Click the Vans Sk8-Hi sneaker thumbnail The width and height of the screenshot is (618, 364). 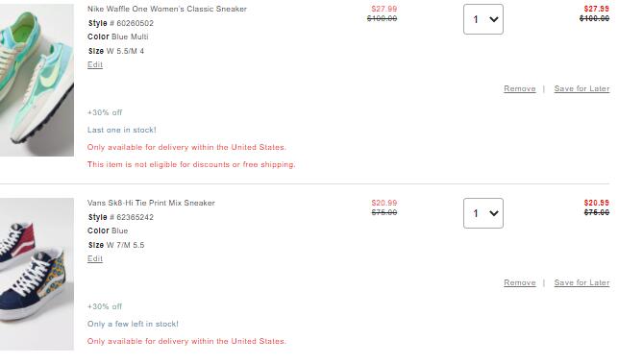(37, 274)
